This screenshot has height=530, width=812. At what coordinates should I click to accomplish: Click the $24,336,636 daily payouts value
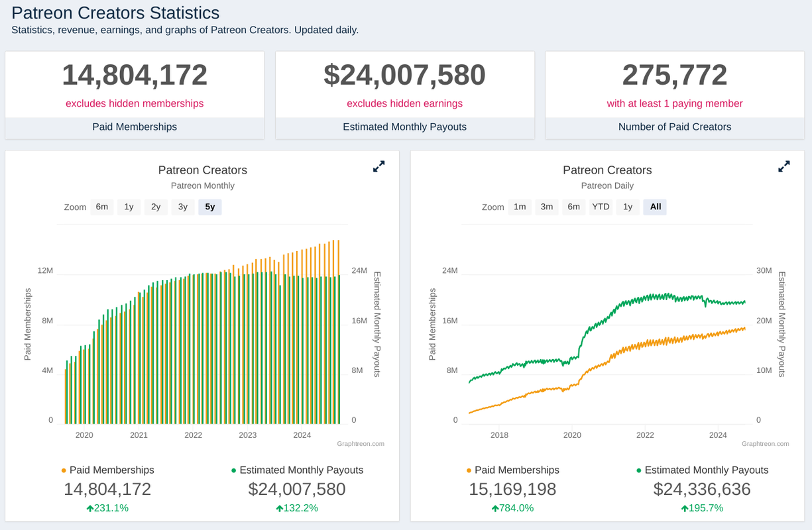pyautogui.click(x=702, y=490)
